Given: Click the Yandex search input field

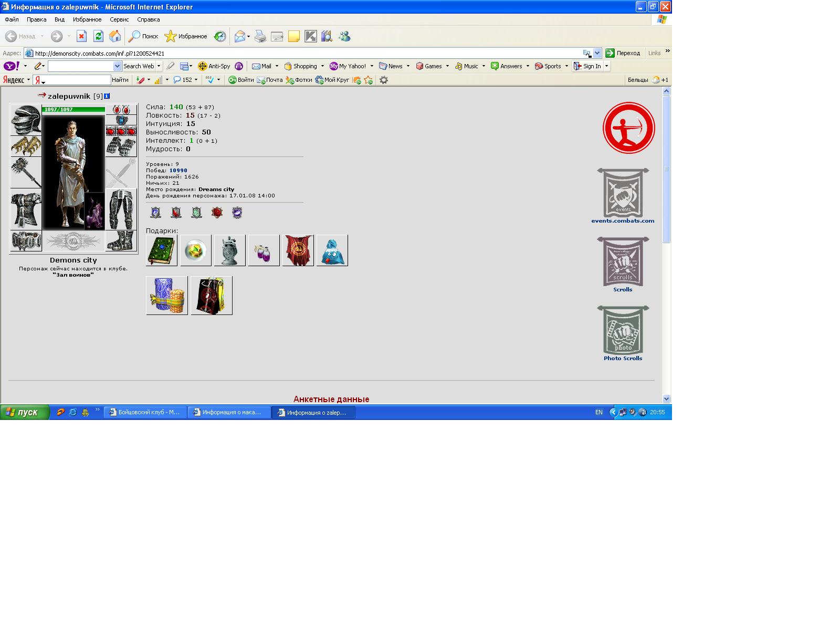Looking at the screenshot, I should pyautogui.click(x=72, y=80).
